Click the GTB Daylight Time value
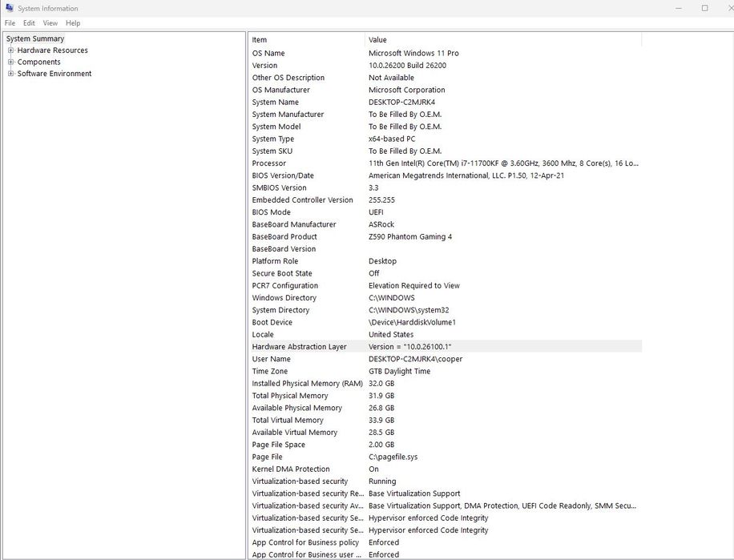The width and height of the screenshot is (734, 560). click(x=399, y=371)
